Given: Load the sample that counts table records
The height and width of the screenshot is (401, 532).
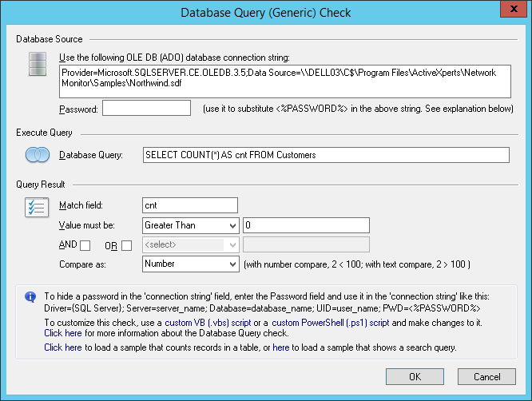Looking at the screenshot, I should [63, 348].
